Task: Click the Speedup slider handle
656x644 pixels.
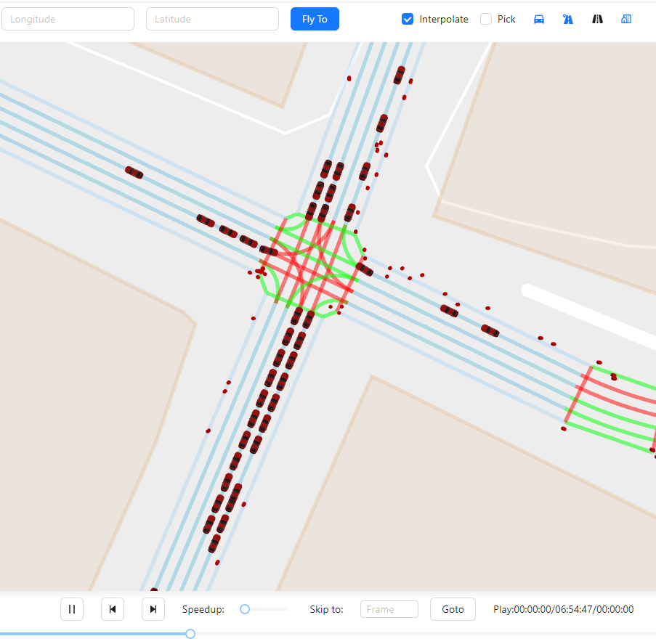Action: [245, 609]
